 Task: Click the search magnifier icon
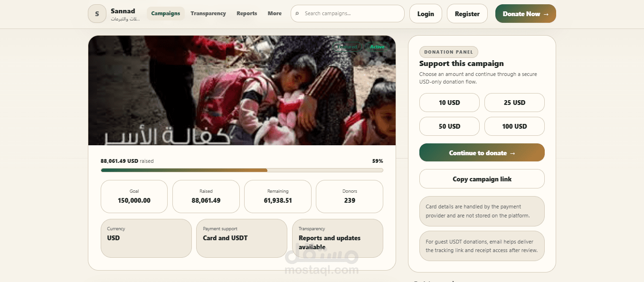[x=297, y=14]
